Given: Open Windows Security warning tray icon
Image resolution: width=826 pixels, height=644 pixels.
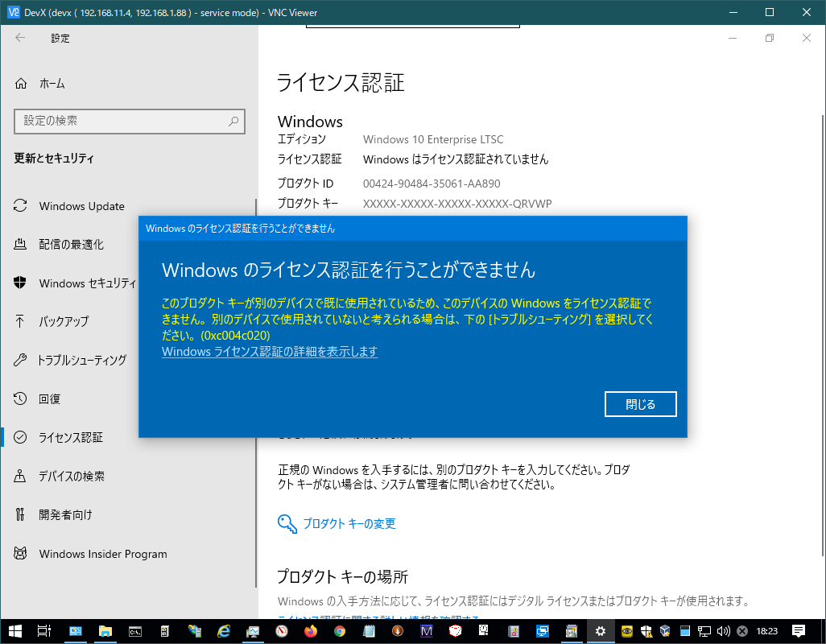Looking at the screenshot, I should (x=646, y=631).
